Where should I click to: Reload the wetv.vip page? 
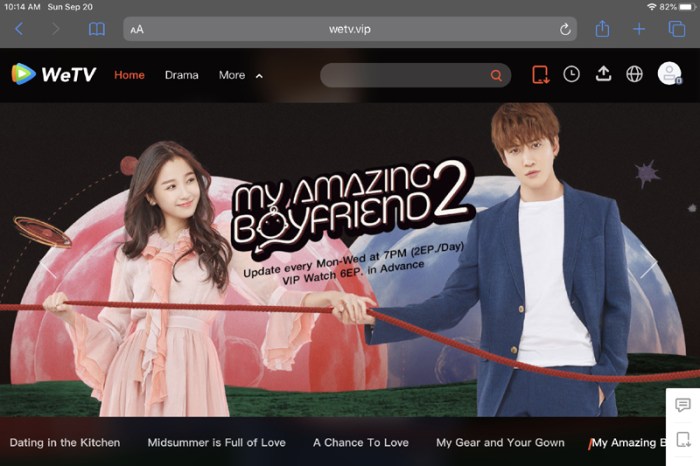[565, 29]
